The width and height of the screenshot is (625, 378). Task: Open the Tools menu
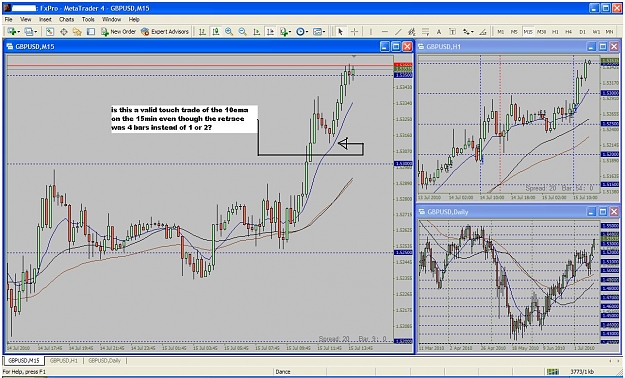point(88,19)
